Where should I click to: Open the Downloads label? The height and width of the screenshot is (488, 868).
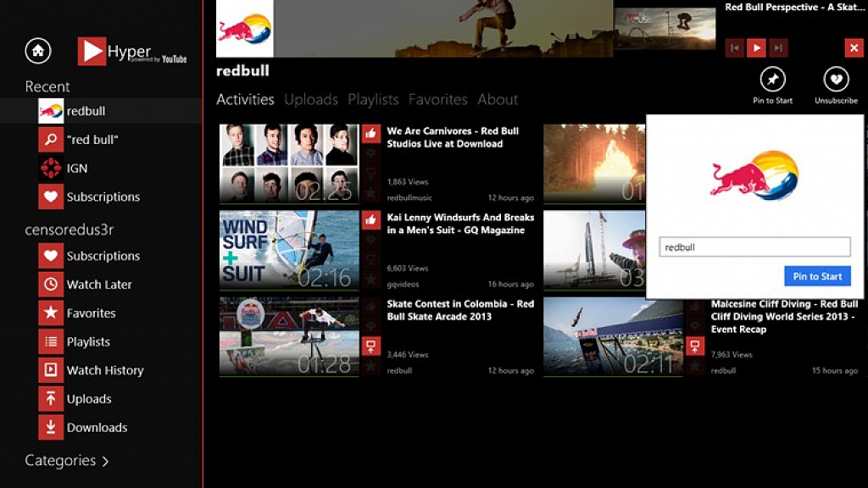pyautogui.click(x=97, y=427)
